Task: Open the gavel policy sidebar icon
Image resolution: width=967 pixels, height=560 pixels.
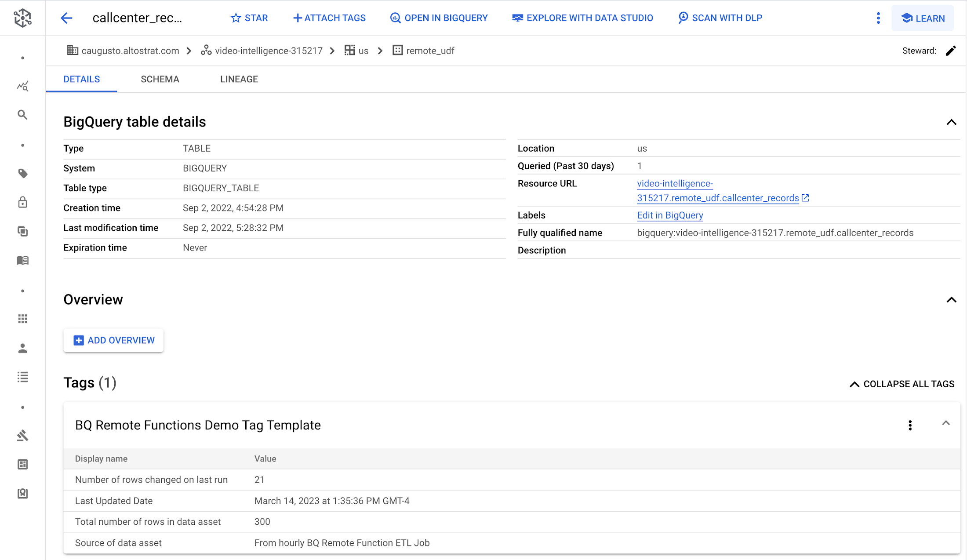Action: click(x=23, y=436)
